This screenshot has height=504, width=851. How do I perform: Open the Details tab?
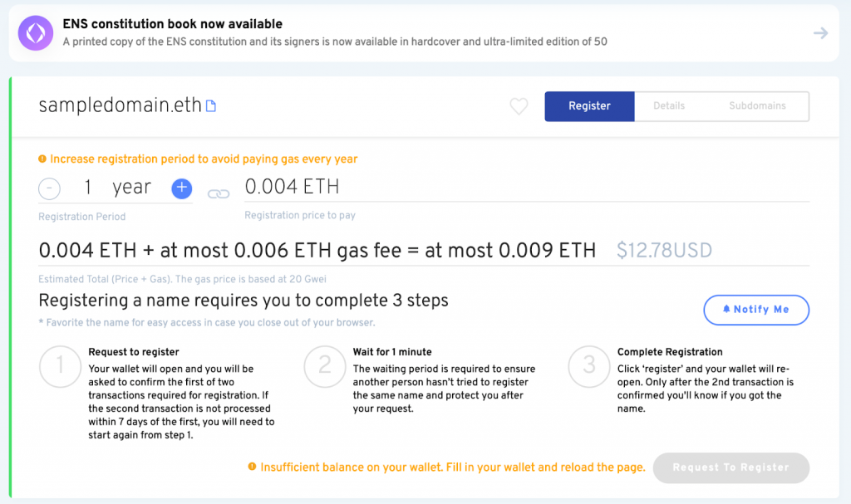[x=669, y=106]
